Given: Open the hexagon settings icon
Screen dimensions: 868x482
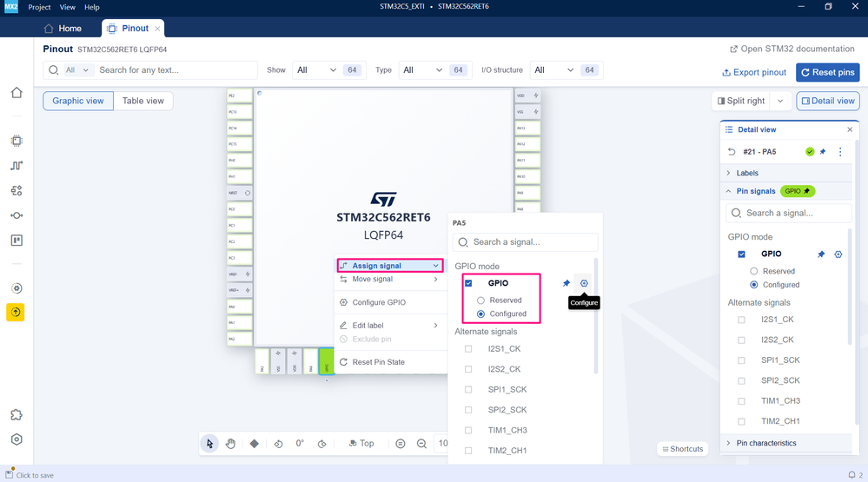Looking at the screenshot, I should (17, 439).
